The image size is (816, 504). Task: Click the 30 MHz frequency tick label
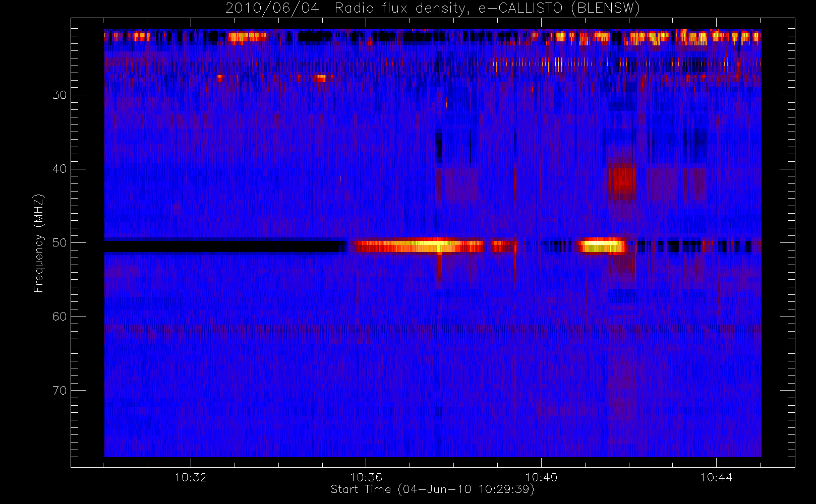click(60, 95)
